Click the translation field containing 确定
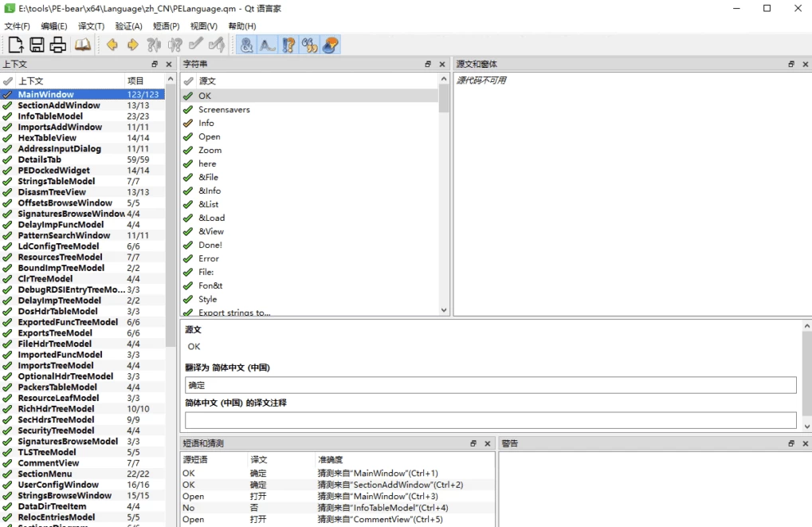The height and width of the screenshot is (527, 812). click(490, 385)
